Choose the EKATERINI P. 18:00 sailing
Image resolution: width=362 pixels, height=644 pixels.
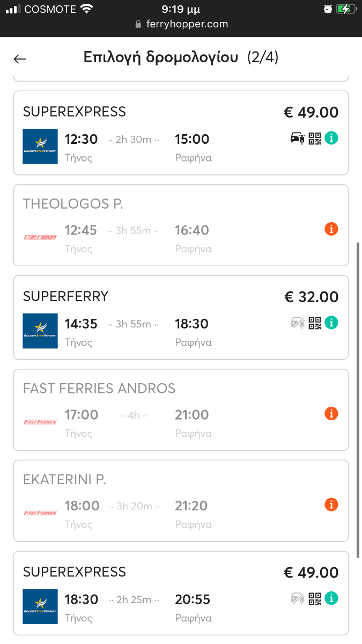click(x=181, y=501)
